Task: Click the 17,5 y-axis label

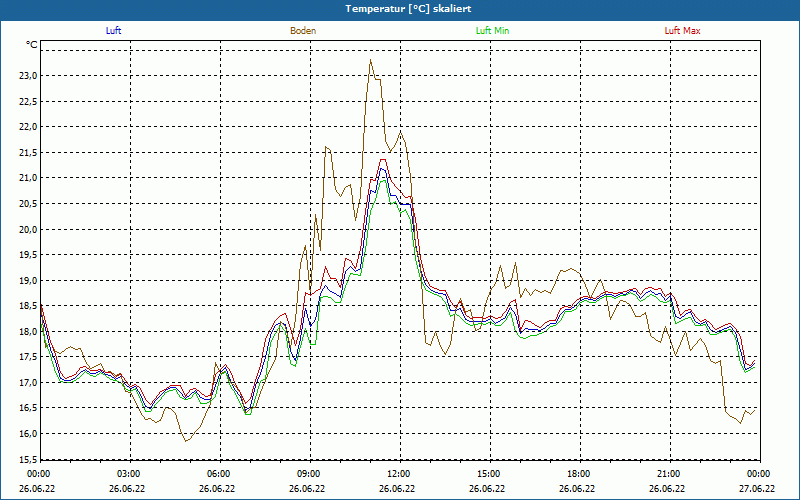Action: 29,357
